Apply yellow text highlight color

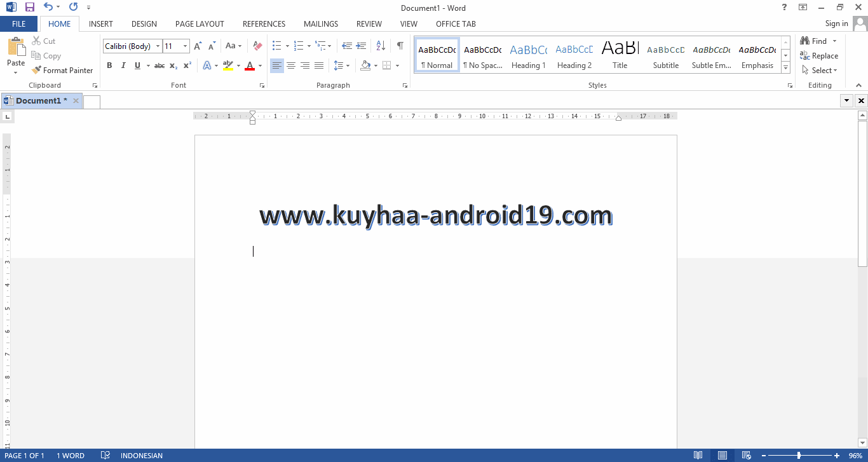pyautogui.click(x=228, y=65)
